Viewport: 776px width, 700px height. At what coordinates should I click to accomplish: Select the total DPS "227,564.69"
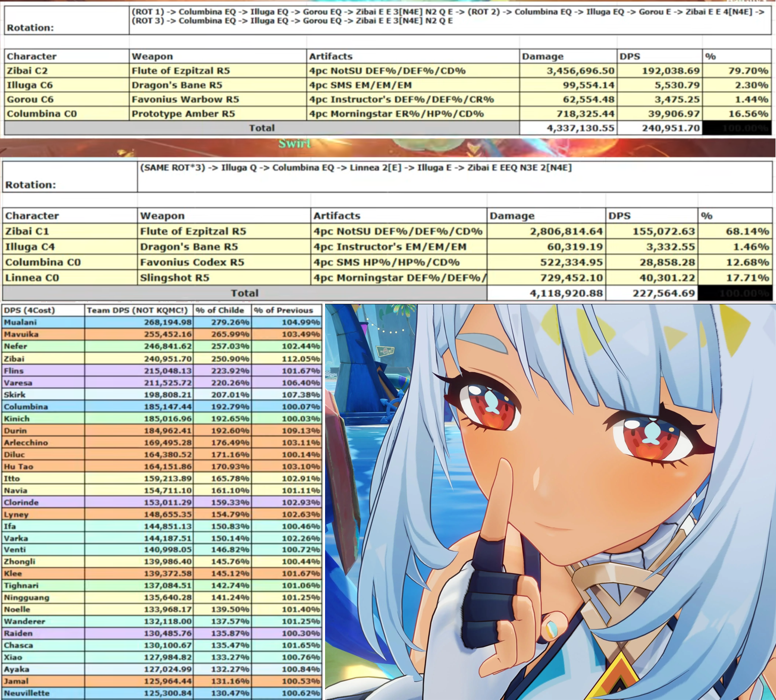[652, 293]
